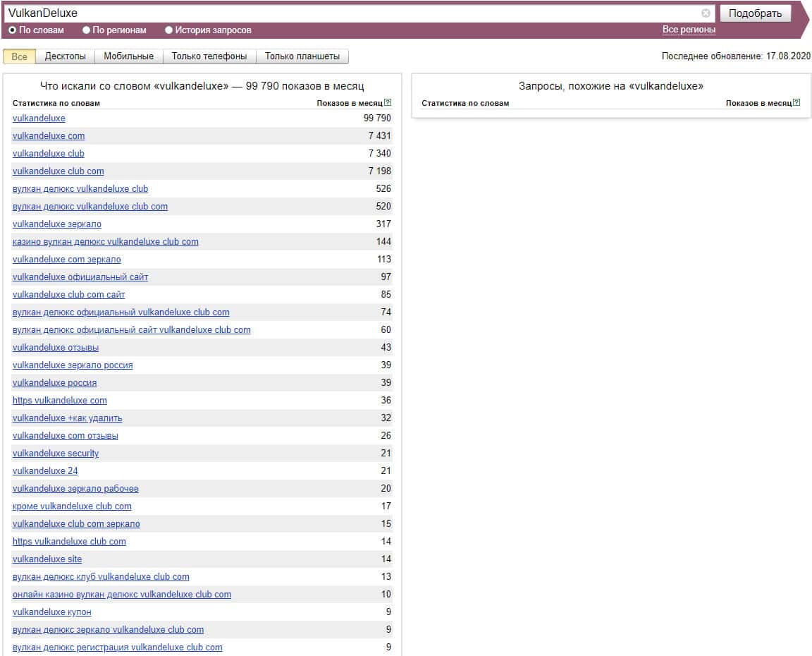
Task: Switch to the "Десктопы" device tab
Action: click(x=65, y=56)
